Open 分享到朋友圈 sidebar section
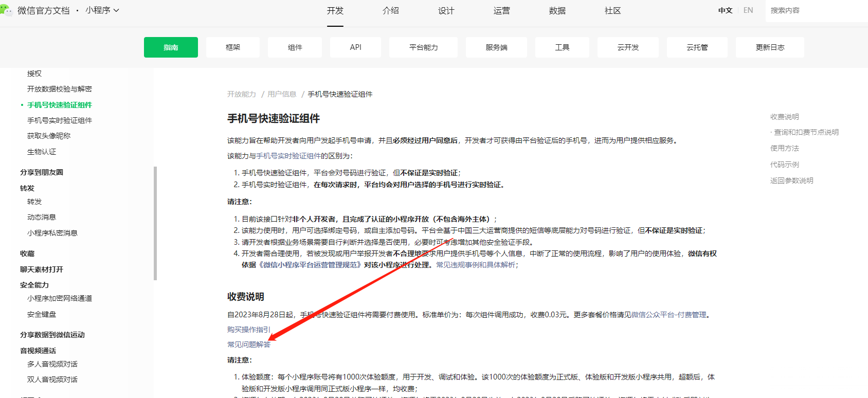The height and width of the screenshot is (398, 868). click(42, 172)
